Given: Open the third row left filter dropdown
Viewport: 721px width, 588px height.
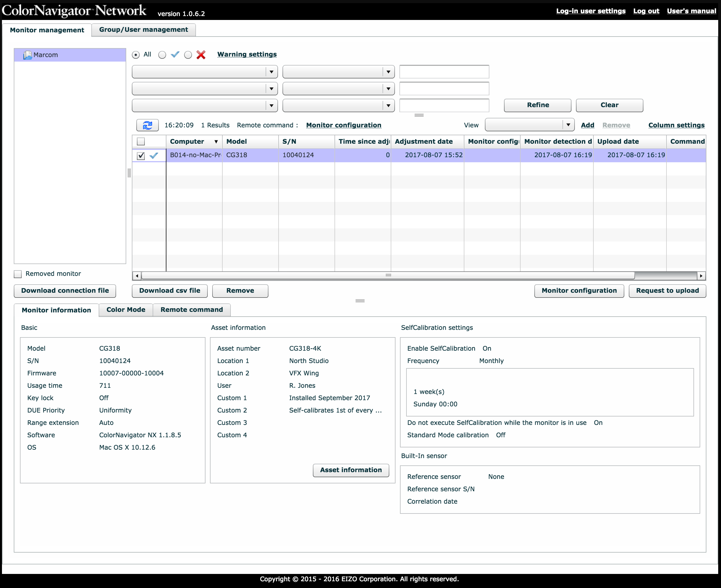Looking at the screenshot, I should tap(204, 105).
